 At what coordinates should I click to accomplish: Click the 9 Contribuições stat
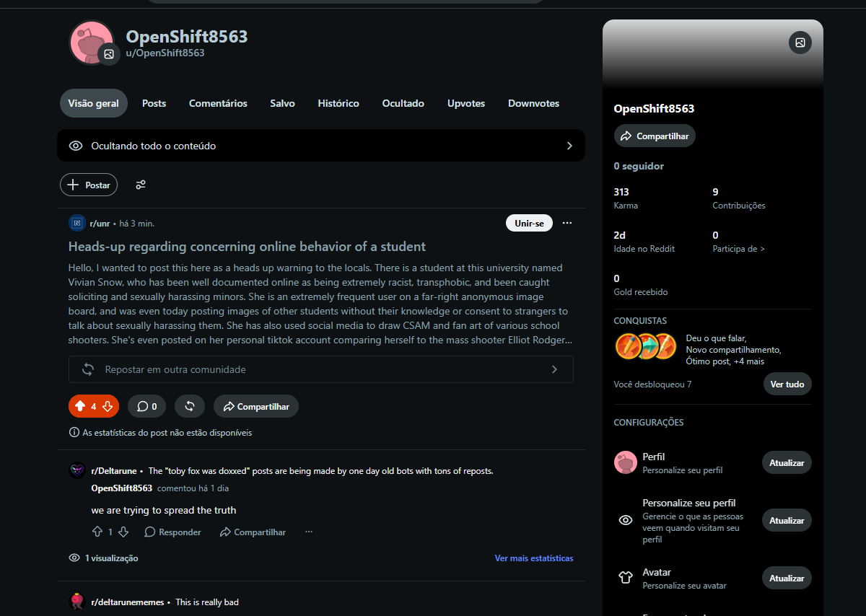pyautogui.click(x=738, y=198)
